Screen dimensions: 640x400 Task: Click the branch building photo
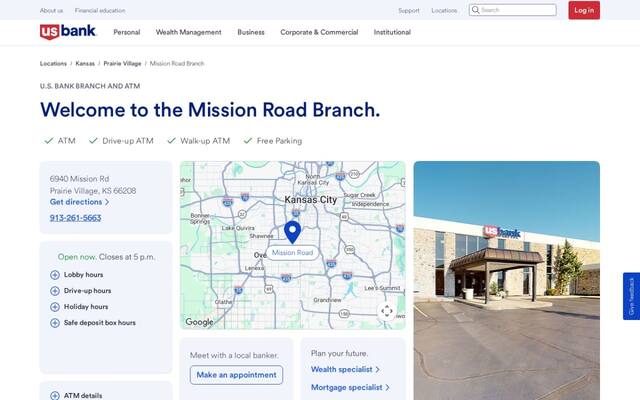pos(507,280)
